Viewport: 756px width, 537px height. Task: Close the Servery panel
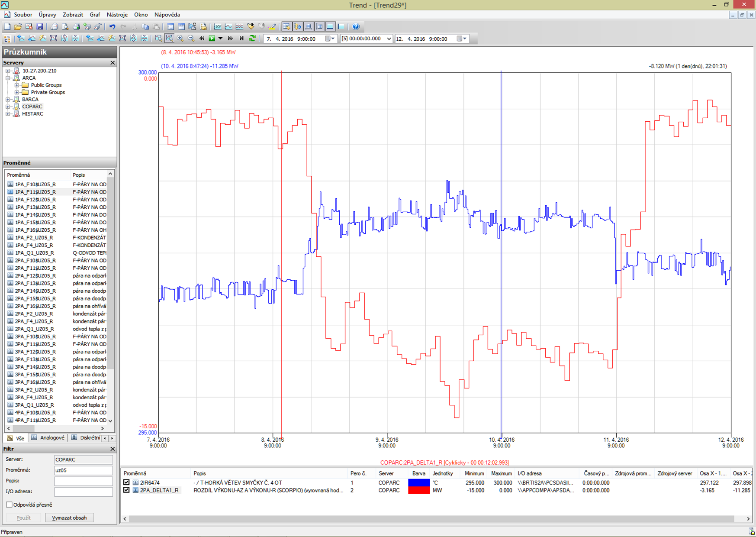click(x=113, y=63)
